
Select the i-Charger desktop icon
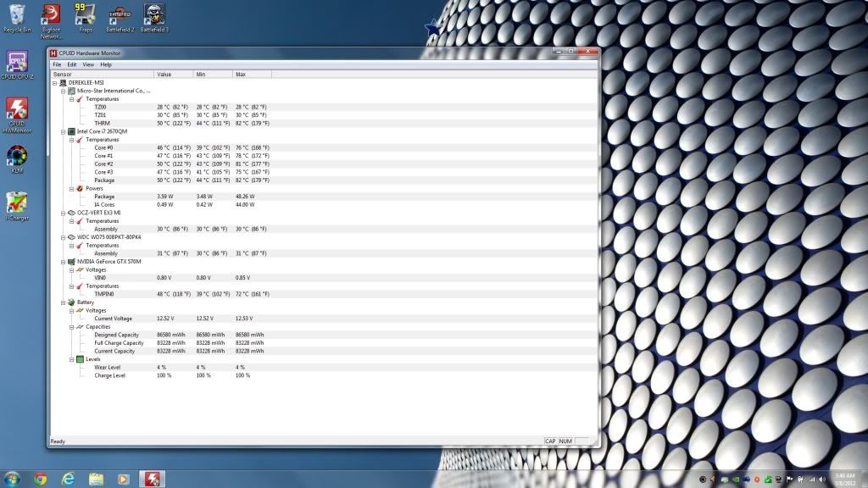click(17, 206)
